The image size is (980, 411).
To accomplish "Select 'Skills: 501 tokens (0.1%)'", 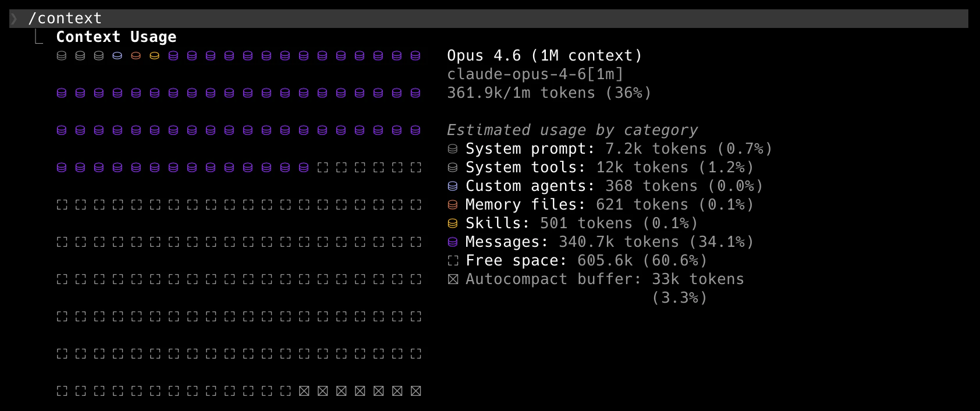I will pos(582,224).
